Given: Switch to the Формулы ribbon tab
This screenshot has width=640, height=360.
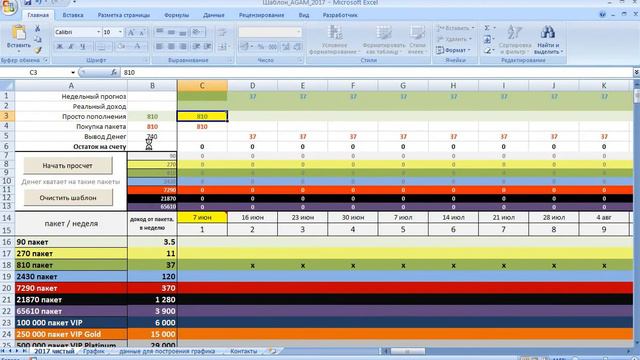Looking at the screenshot, I should pos(176,15).
